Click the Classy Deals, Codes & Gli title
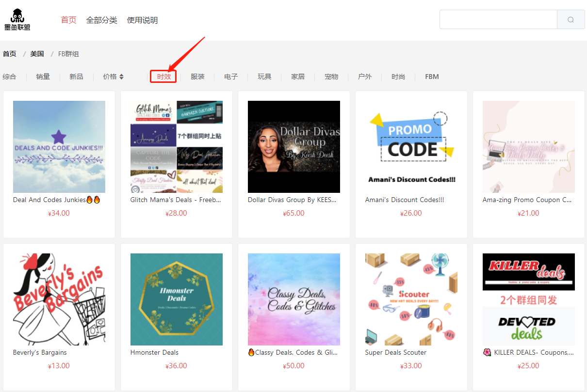Viewport: 587px width, 392px height. (x=293, y=352)
